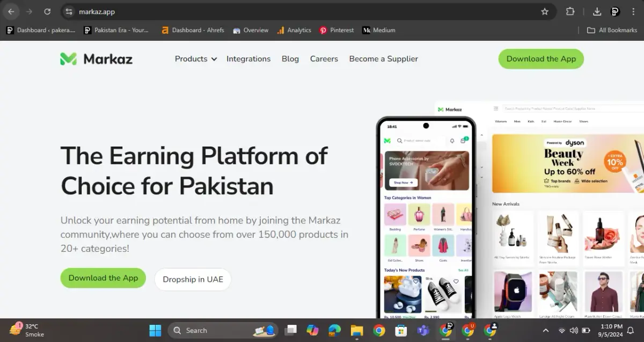
Task: Click the bell icon in the phone mockup
Action: pyautogui.click(x=452, y=141)
